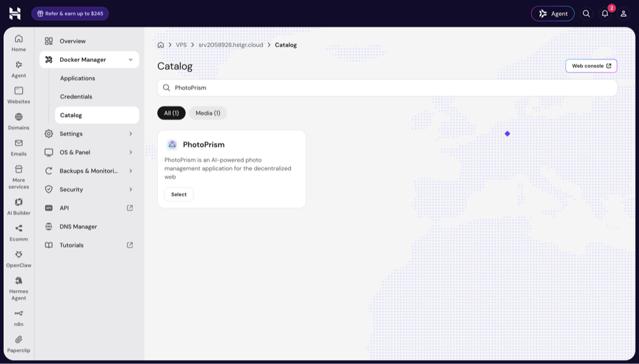
Task: Expand the Backups & Monitoring chevron
Action: pos(130,171)
